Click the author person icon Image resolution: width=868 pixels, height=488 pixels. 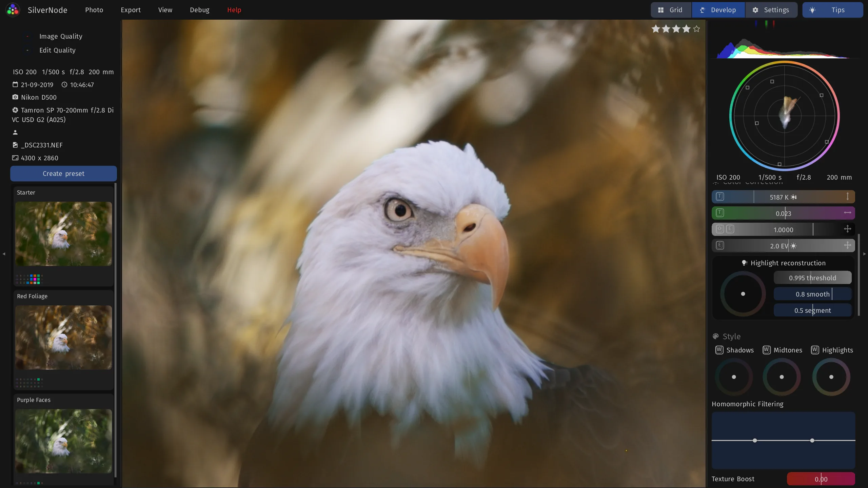point(15,132)
